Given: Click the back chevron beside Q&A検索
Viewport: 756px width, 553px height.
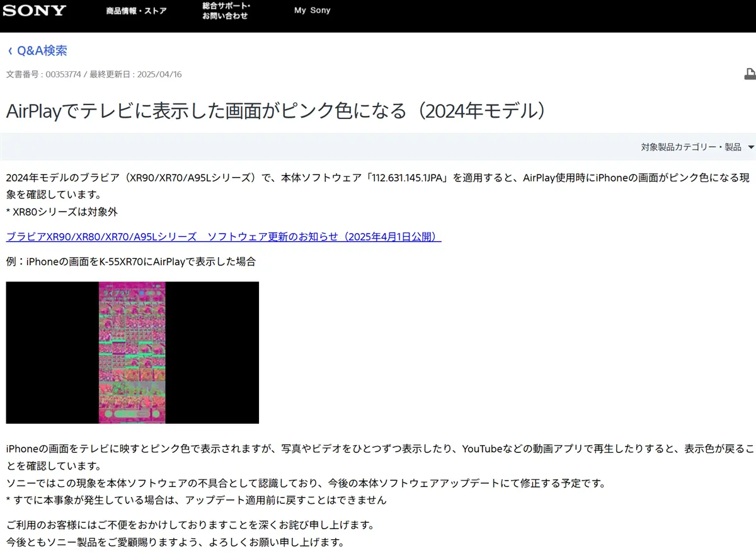Looking at the screenshot, I should (x=10, y=51).
